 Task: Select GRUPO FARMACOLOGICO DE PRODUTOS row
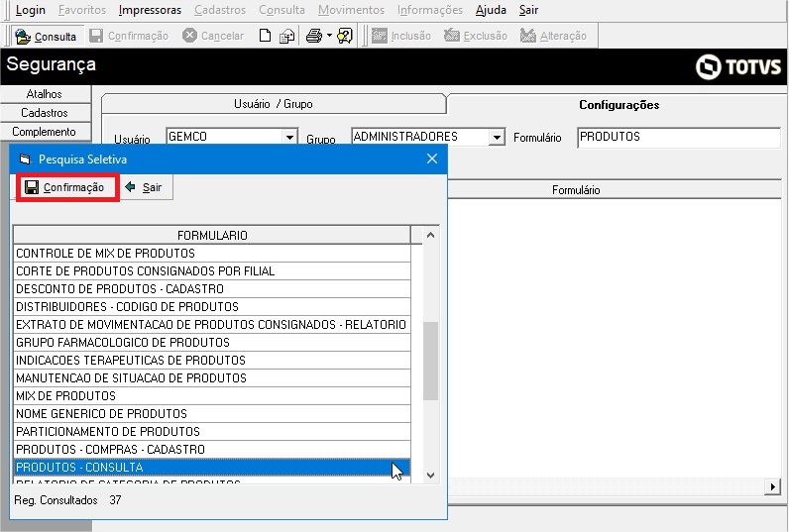click(212, 343)
